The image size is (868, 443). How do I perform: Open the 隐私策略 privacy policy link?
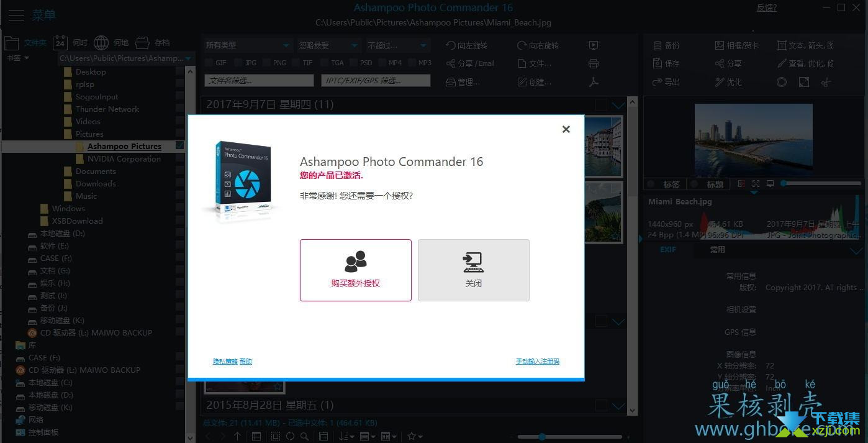click(225, 361)
